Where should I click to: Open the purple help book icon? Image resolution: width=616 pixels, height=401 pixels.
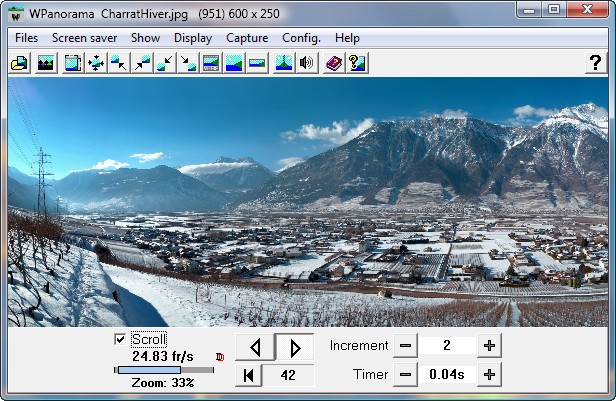point(334,63)
